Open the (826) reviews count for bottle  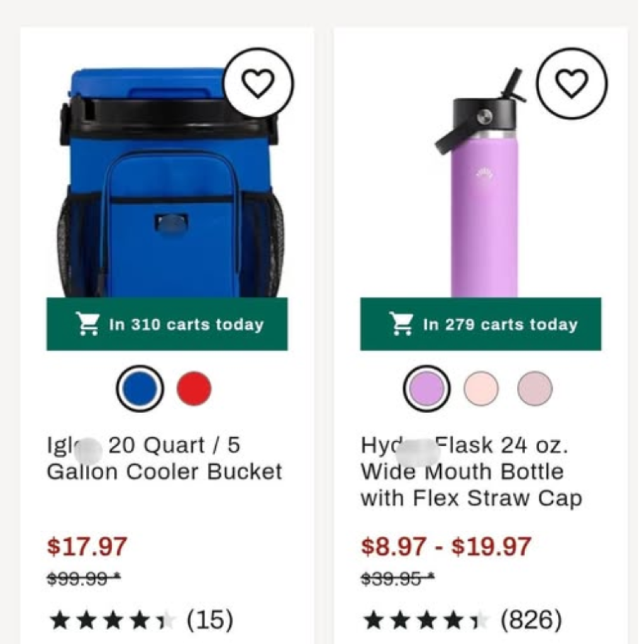click(531, 621)
